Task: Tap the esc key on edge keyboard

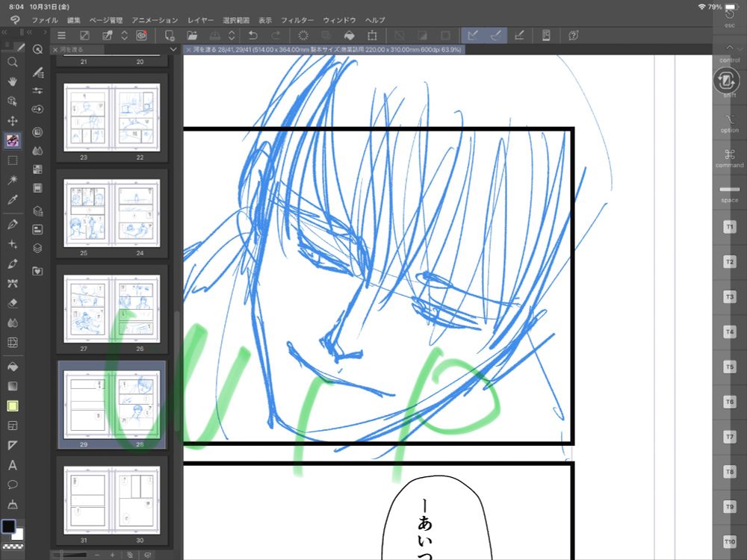Action: 729,16
